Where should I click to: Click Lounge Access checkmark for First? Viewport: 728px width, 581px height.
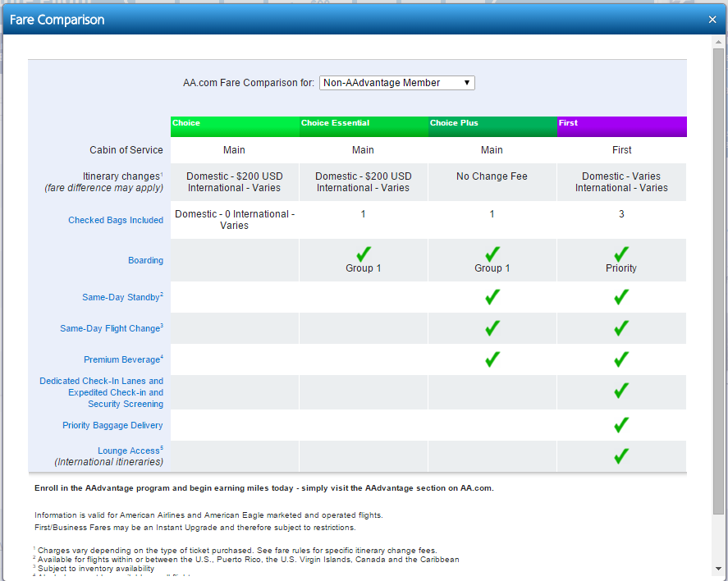tap(621, 456)
